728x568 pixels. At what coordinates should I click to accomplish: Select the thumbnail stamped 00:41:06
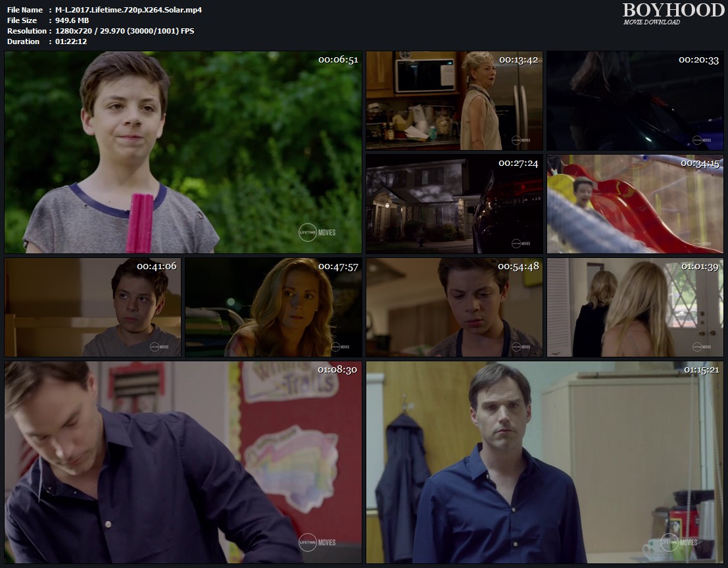pyautogui.click(x=93, y=307)
